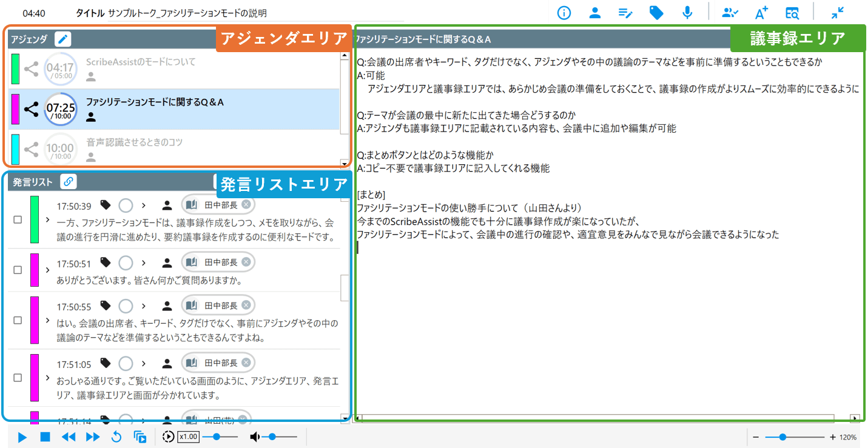Click the link icon beside 発言リスト
The image size is (868, 448).
(x=69, y=181)
